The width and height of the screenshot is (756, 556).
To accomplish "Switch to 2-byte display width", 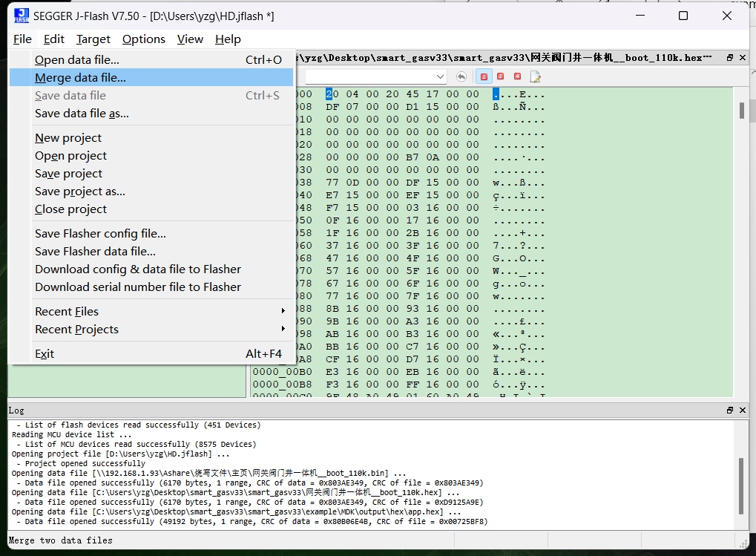I will click(x=501, y=76).
